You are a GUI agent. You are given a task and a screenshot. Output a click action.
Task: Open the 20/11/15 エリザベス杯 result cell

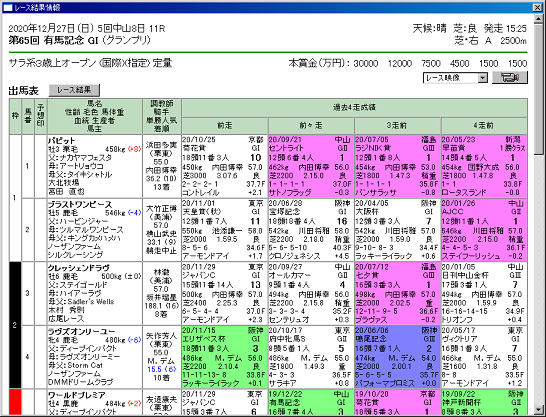(x=225, y=357)
